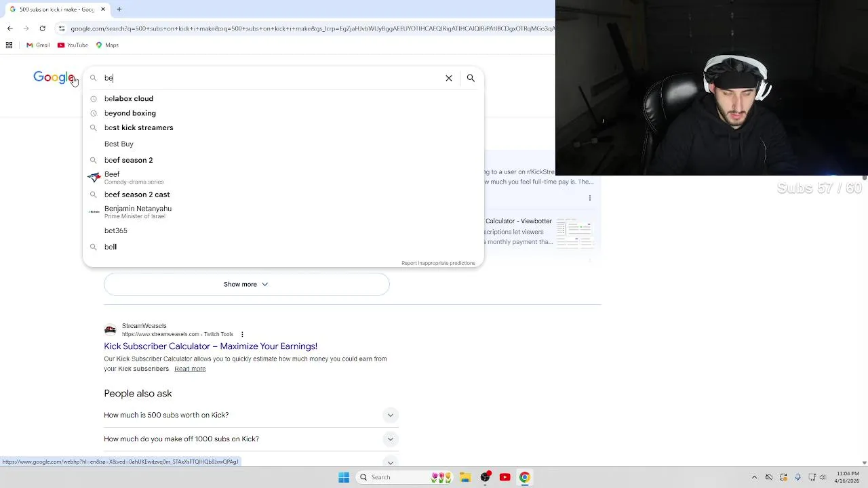Click the Google search input field

coord(271,78)
